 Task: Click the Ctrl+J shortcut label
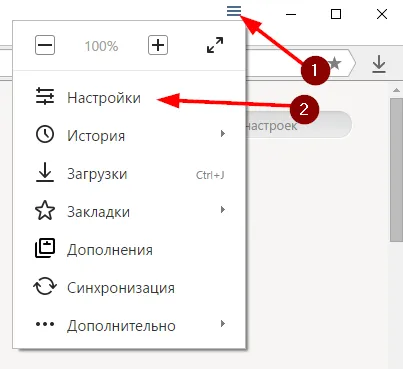pos(210,175)
